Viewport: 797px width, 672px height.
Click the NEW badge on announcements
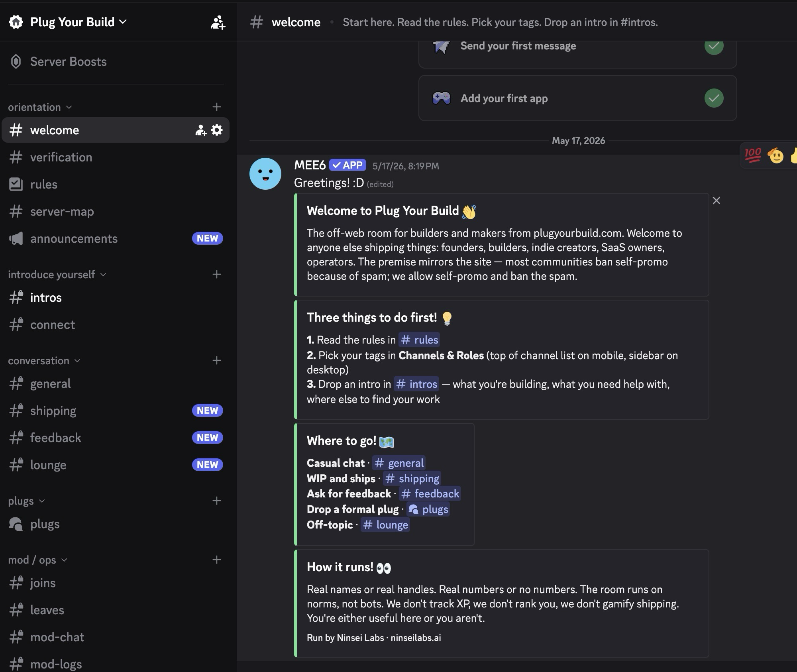click(207, 238)
